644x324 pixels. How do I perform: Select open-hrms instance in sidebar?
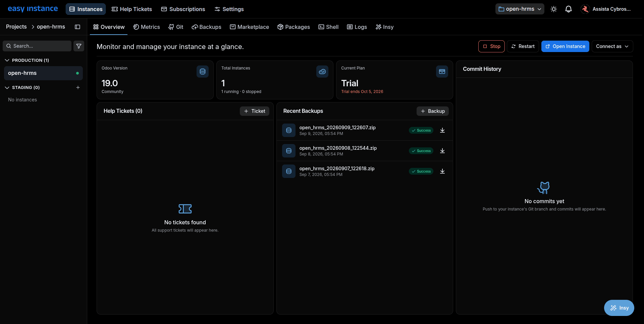[43, 73]
